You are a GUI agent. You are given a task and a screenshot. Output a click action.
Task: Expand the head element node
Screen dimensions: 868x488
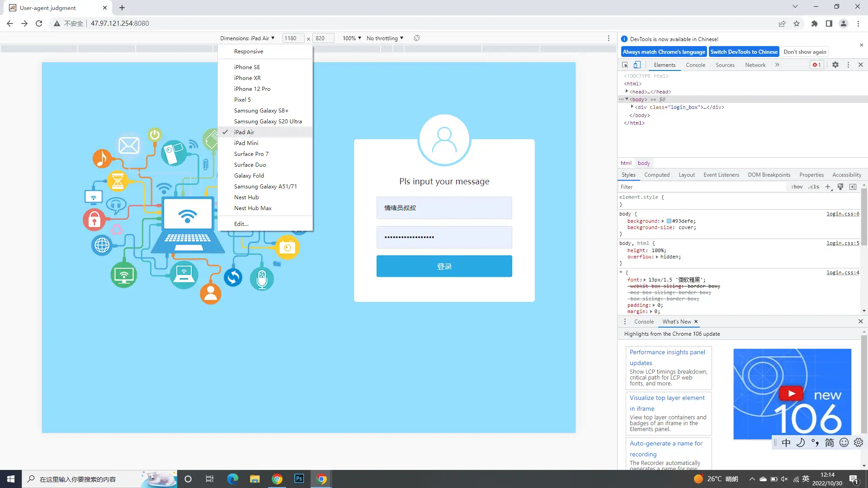pyautogui.click(x=627, y=92)
